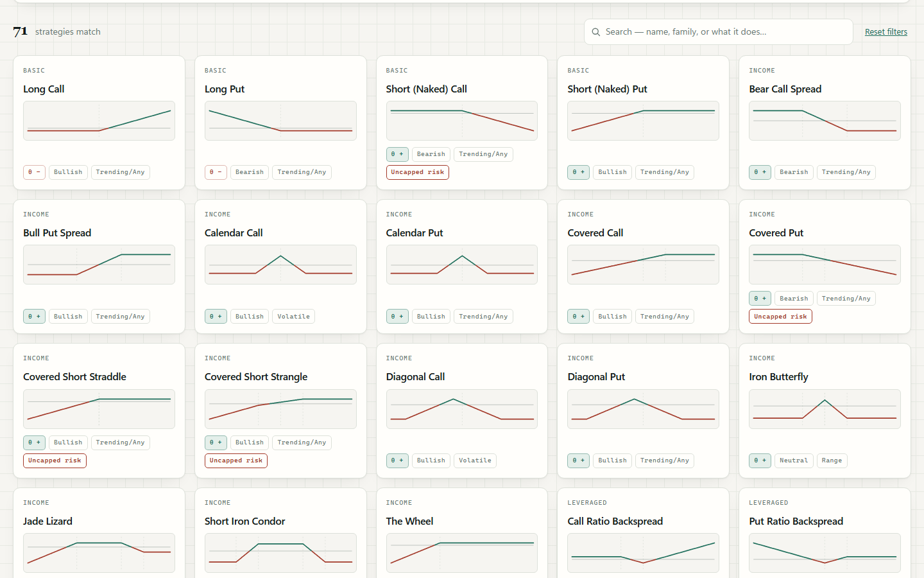Click the Uncapped risk badge on Covered Put

click(x=780, y=317)
